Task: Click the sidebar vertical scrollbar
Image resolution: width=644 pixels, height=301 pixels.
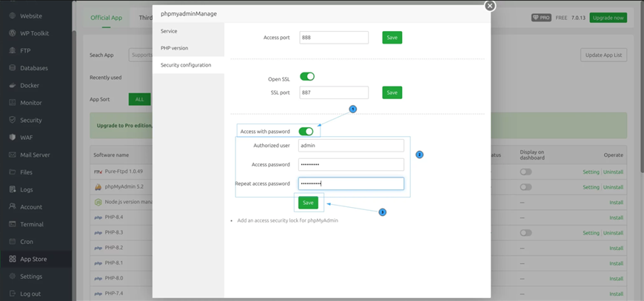Action: 74,164
